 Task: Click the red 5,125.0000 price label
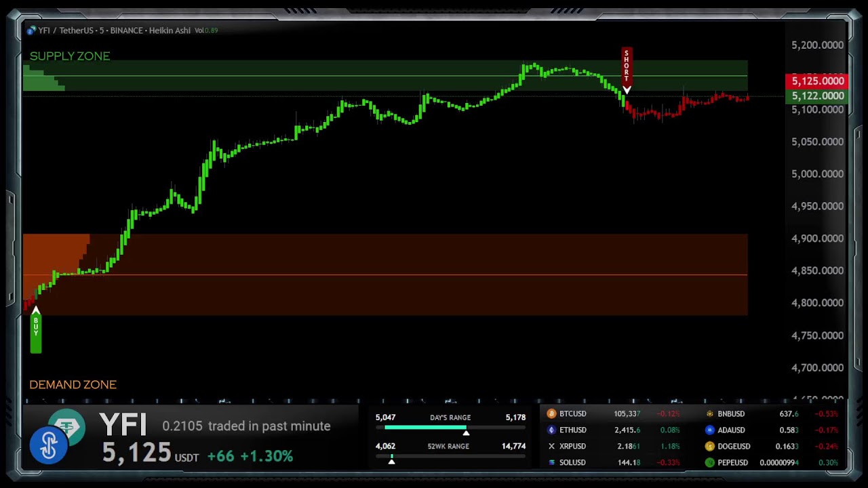click(818, 81)
